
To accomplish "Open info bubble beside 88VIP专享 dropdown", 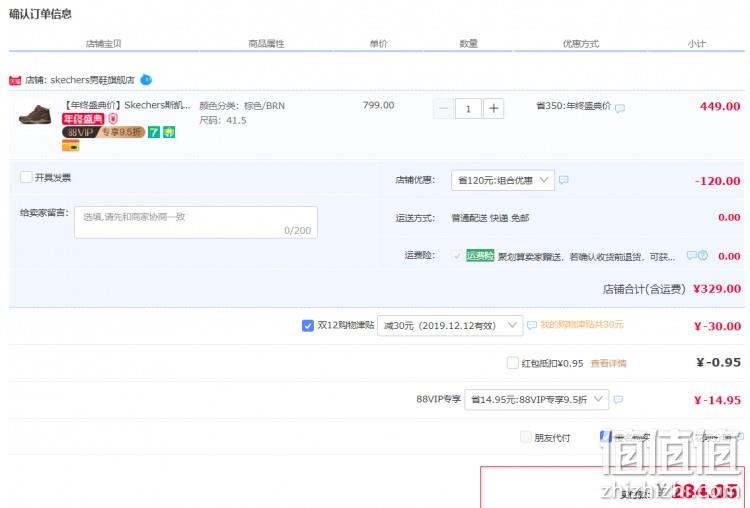I will [x=618, y=399].
